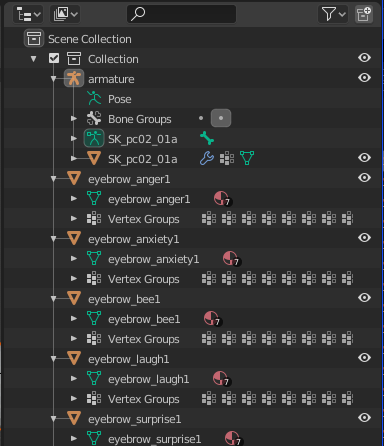
Task: Click the SK_pc02_01a mesh triangle icon
Action: tap(94, 158)
